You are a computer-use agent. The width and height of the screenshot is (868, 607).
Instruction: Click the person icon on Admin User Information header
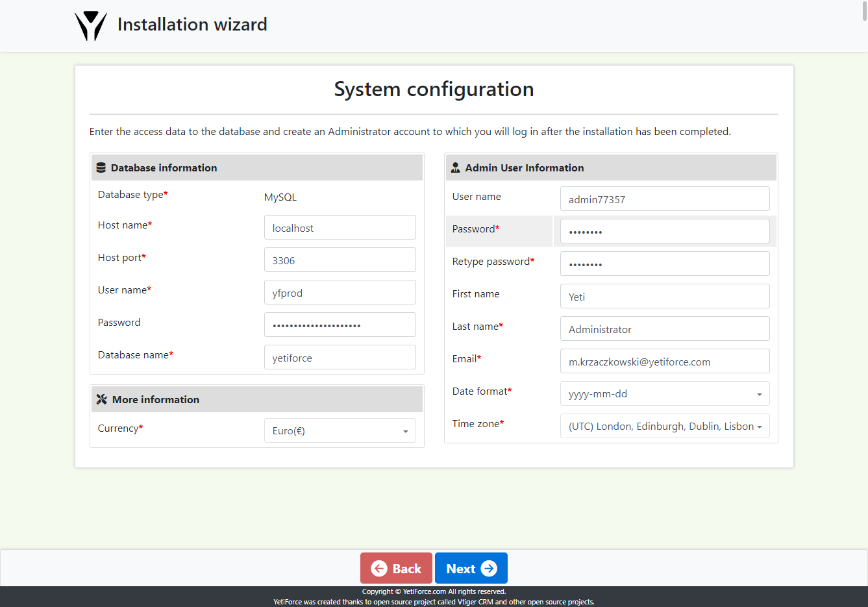(x=455, y=167)
